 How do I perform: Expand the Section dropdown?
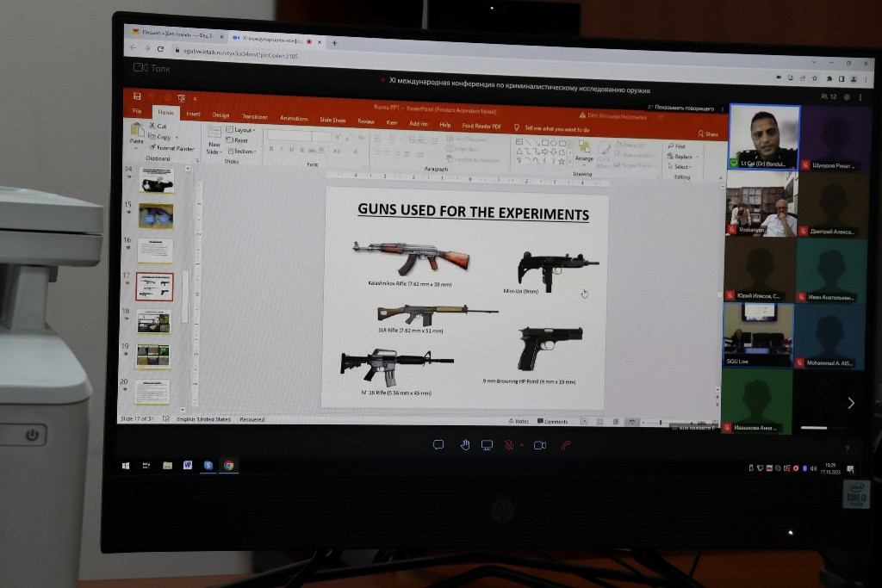[241, 151]
